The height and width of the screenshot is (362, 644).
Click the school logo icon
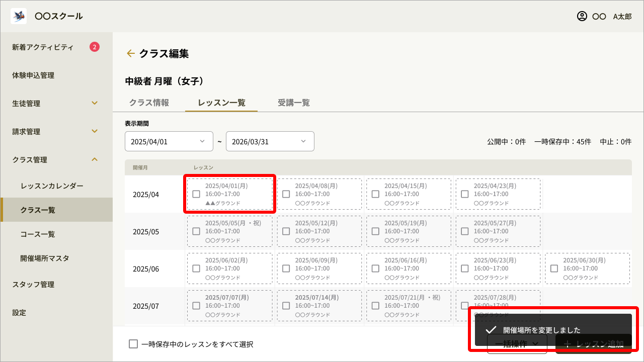pos(19,16)
